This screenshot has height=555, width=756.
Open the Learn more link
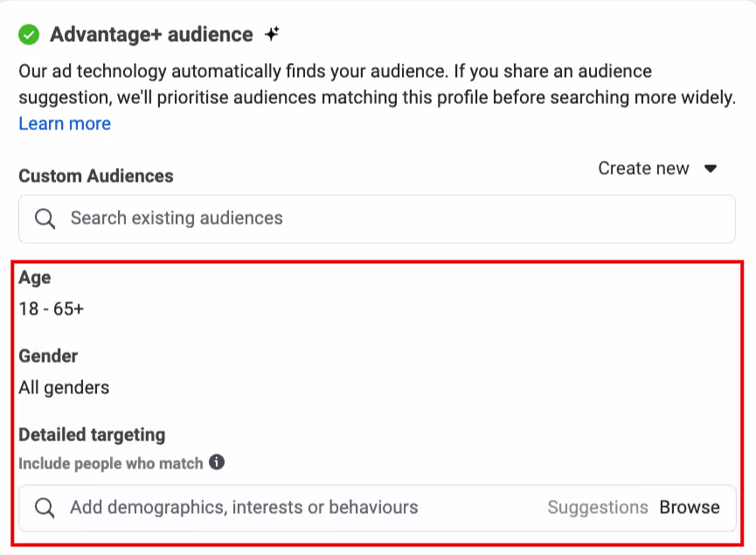65,124
